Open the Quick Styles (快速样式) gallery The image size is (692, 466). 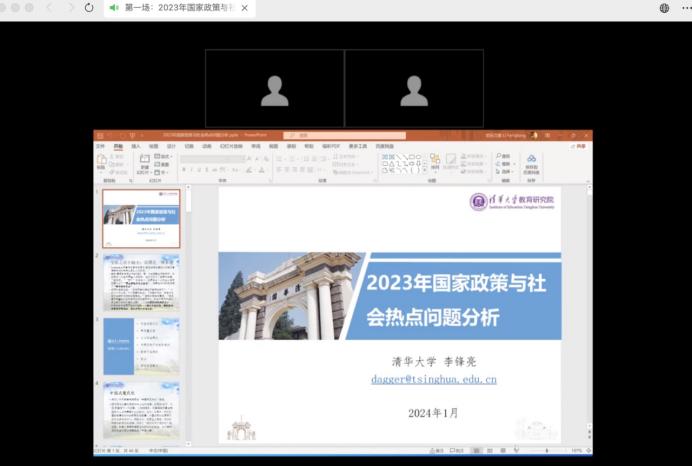[450, 162]
